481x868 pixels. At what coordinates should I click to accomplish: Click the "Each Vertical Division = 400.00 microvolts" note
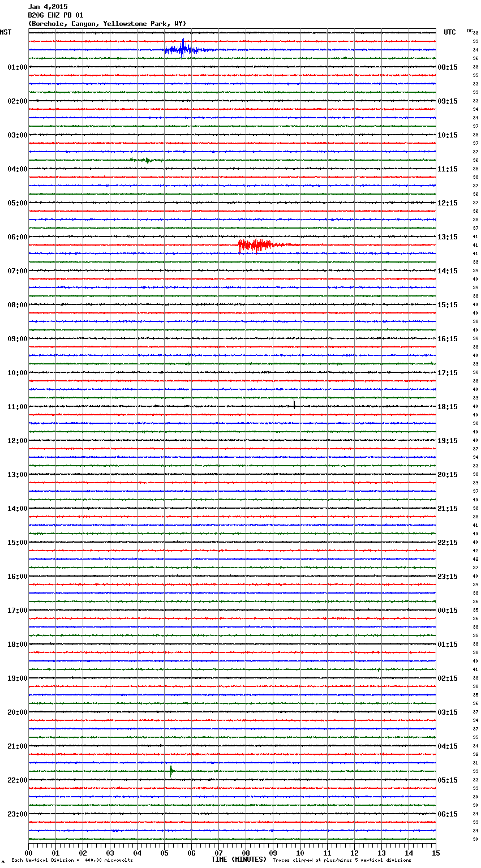72,861
